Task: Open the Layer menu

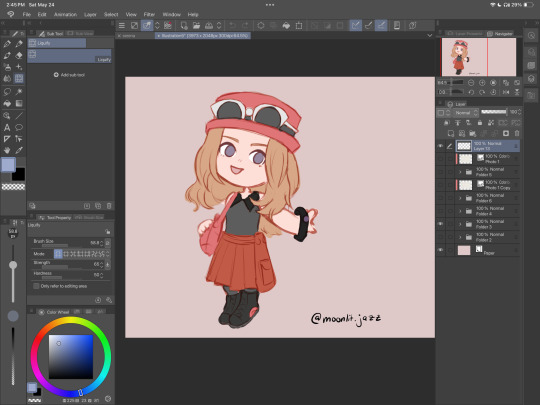Action: coord(90,14)
